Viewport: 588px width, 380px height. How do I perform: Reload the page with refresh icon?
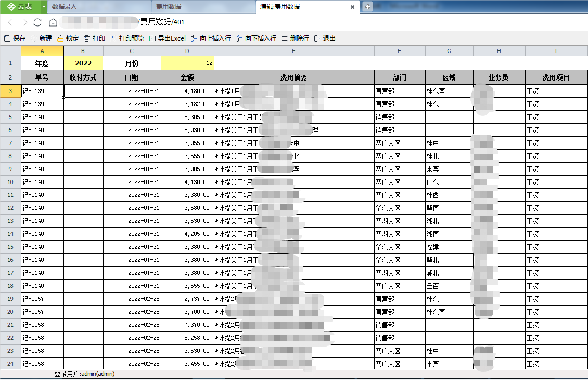[37, 22]
